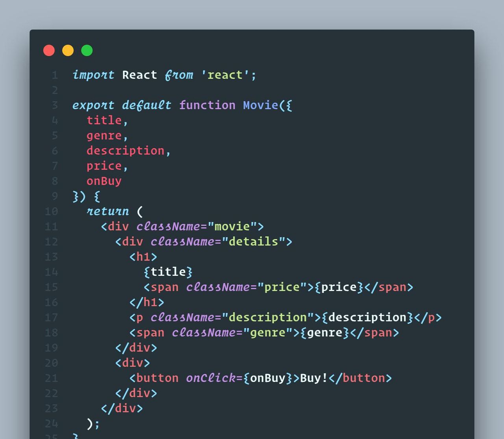504x439 pixels.
Task: Click 'React' identifier on line 1
Action: 139,75
